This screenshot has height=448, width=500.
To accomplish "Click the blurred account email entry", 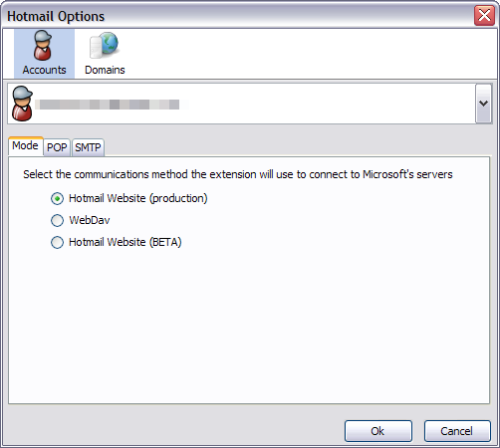I will [108, 105].
